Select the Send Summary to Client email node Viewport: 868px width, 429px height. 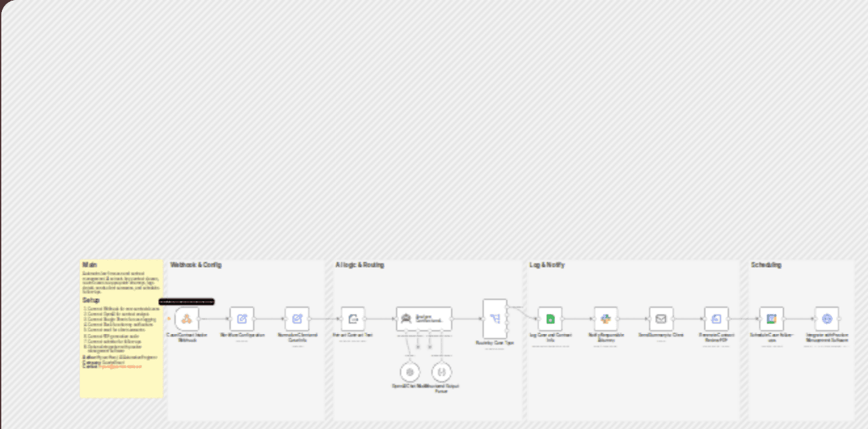tap(661, 319)
